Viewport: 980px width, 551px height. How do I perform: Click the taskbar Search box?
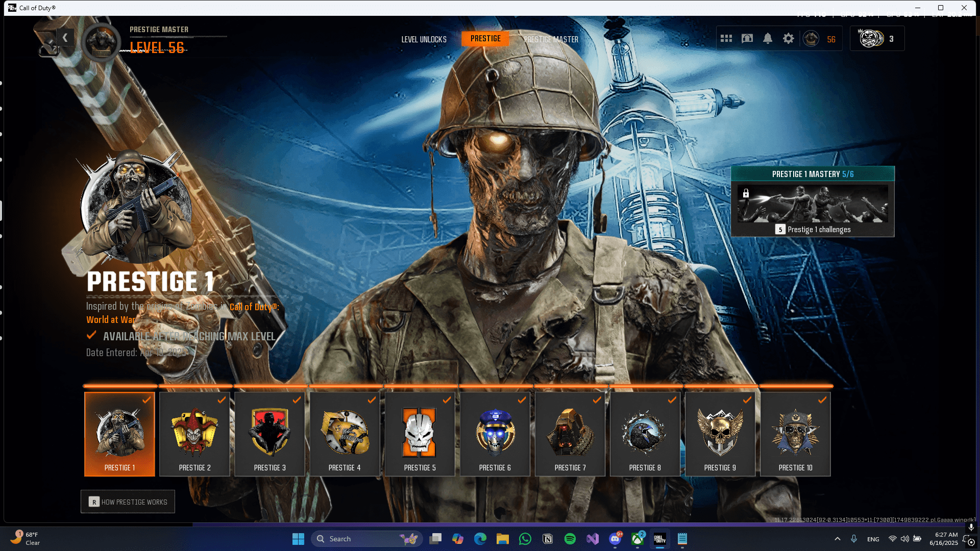coord(366,539)
